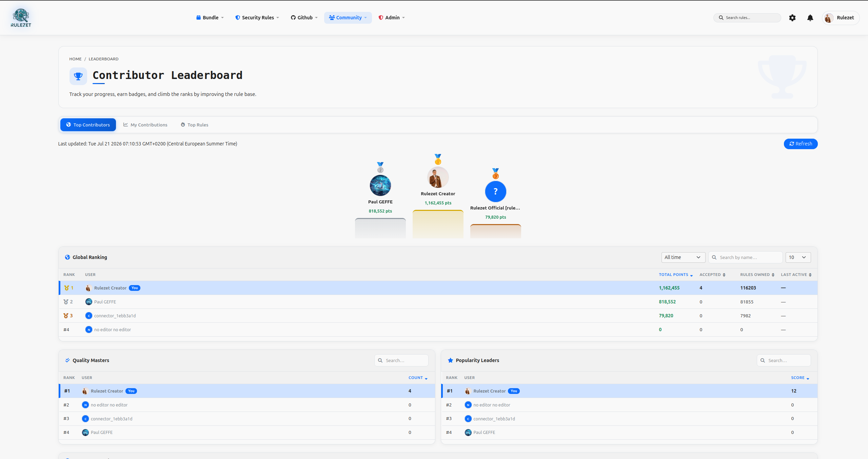Click the globe icon next to Global Ranking

(x=67, y=257)
